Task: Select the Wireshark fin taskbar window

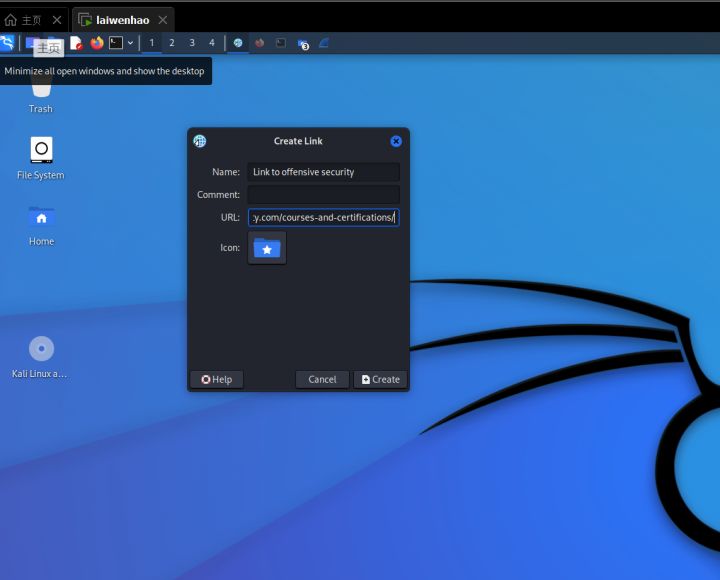Action: pyautogui.click(x=324, y=43)
